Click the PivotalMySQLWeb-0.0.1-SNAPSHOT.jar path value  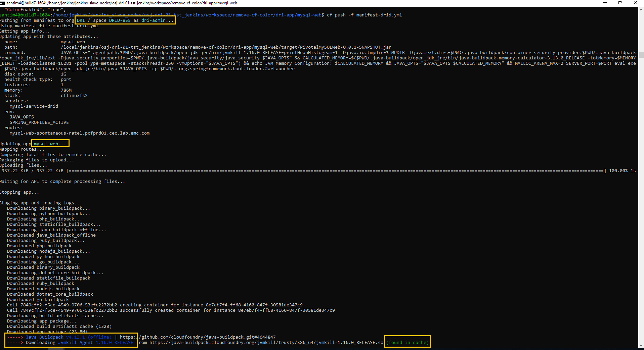[226, 47]
